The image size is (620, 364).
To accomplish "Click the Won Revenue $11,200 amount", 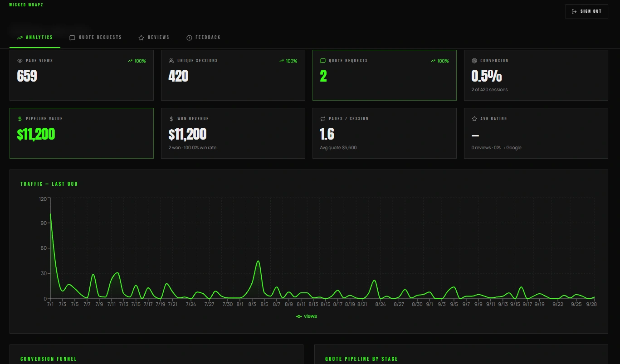I will pyautogui.click(x=188, y=134).
